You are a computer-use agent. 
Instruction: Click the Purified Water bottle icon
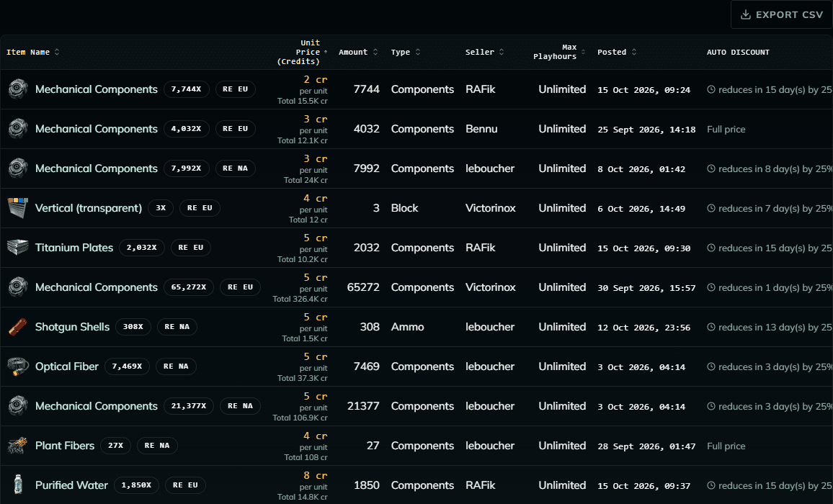click(x=17, y=485)
